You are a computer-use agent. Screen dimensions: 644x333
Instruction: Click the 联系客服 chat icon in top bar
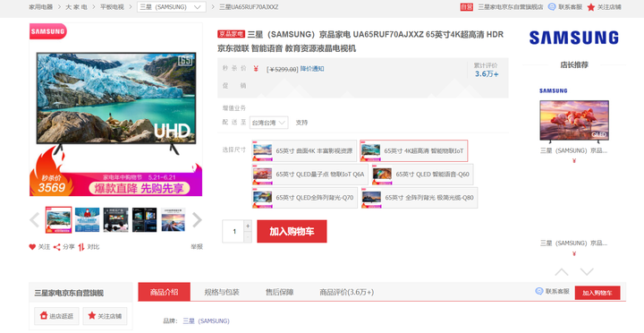tap(552, 7)
